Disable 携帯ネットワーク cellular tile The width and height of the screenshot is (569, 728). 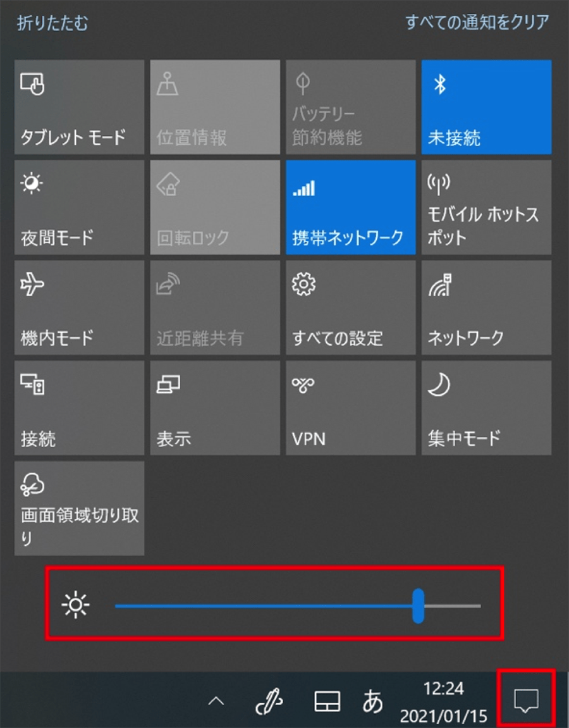pos(351,207)
